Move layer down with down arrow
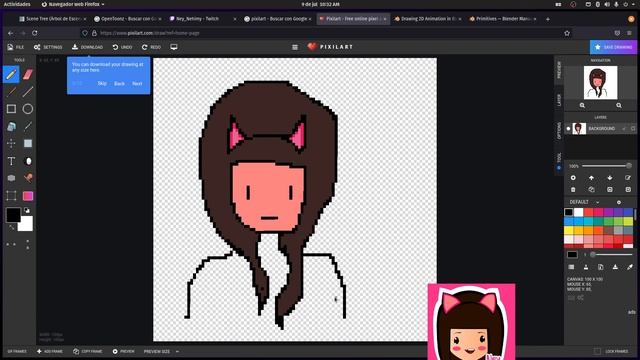Image resolution: width=640 pixels, height=360 pixels. pos(609,178)
